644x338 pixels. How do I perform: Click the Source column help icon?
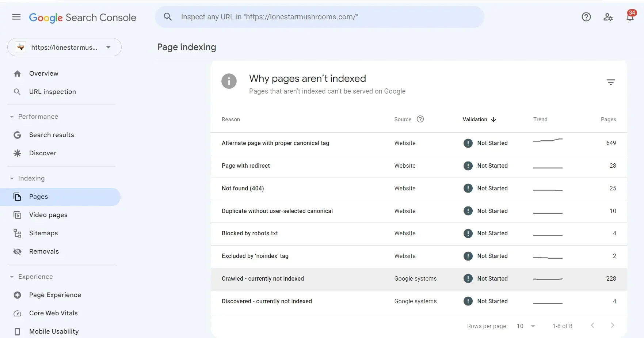(420, 119)
